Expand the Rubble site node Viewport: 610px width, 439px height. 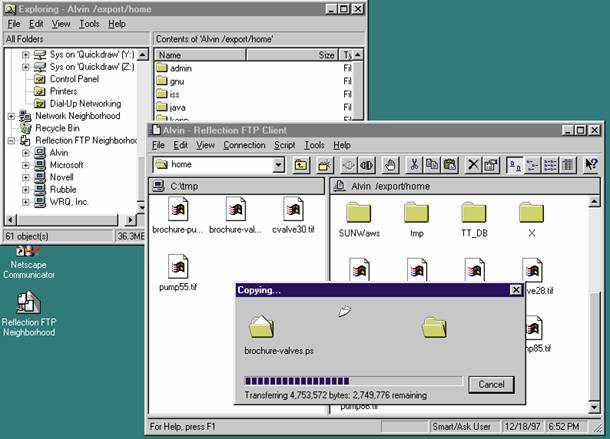pos(25,190)
